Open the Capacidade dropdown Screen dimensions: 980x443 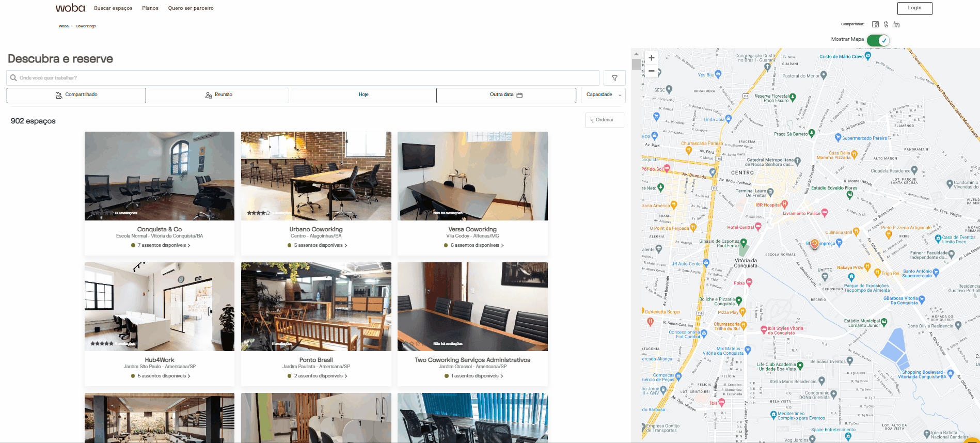pos(603,95)
